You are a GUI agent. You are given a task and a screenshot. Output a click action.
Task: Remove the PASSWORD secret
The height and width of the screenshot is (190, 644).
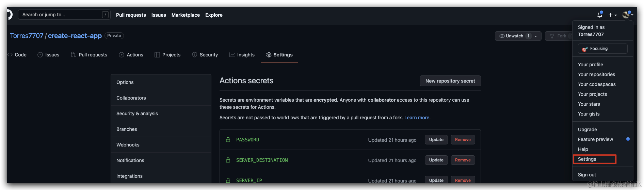[x=463, y=140]
